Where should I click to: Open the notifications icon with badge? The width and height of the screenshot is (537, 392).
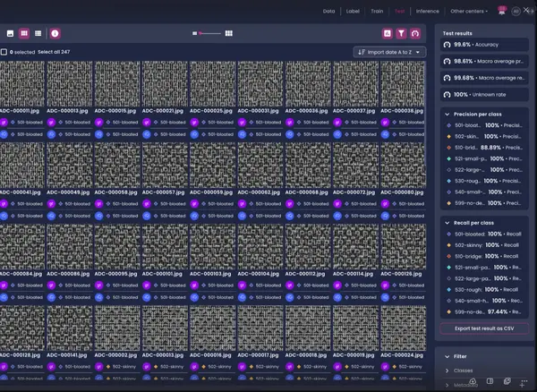[x=502, y=11]
